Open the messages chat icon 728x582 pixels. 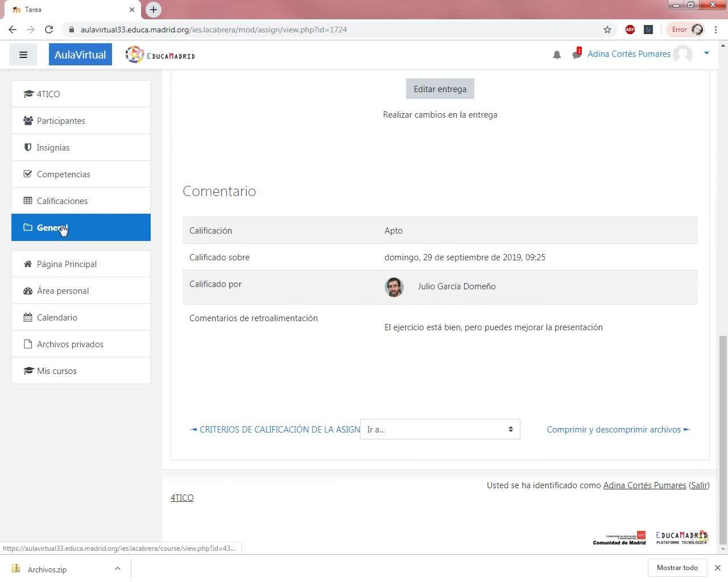(577, 54)
